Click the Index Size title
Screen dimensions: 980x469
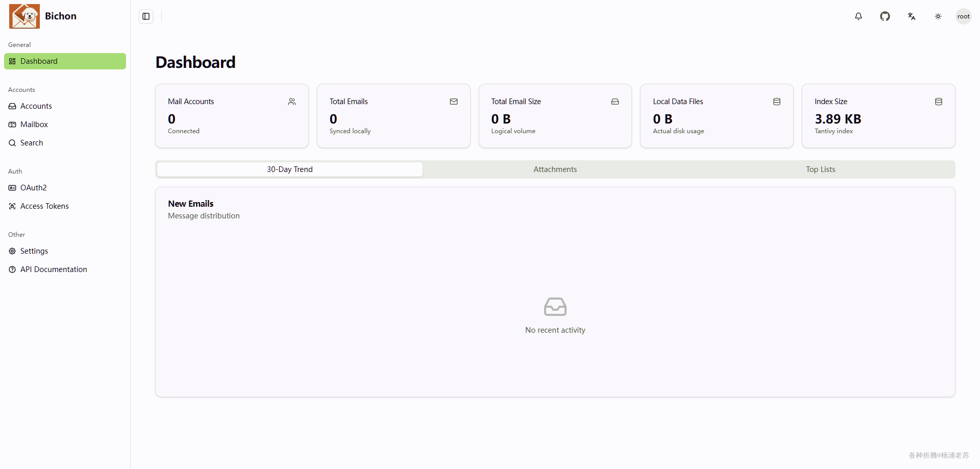tap(831, 102)
